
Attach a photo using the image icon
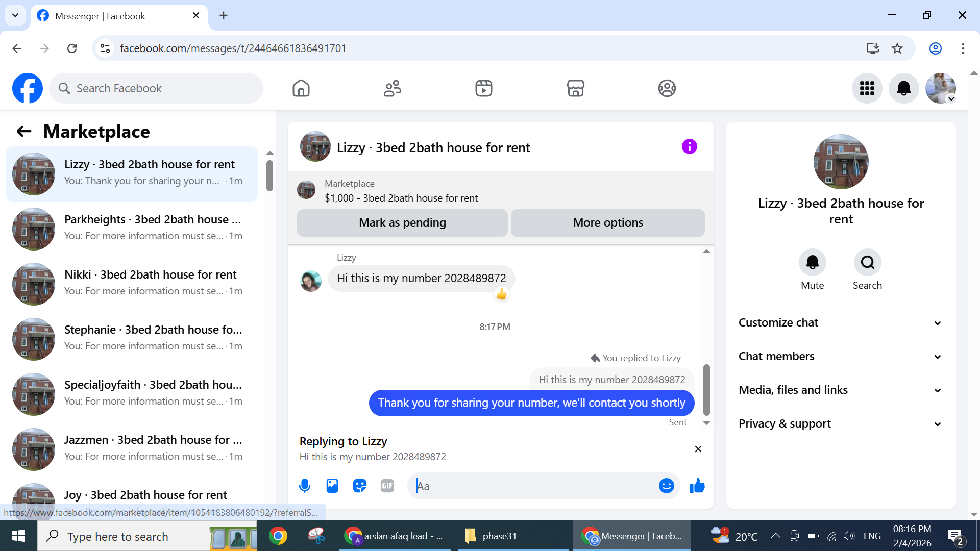[x=332, y=486]
